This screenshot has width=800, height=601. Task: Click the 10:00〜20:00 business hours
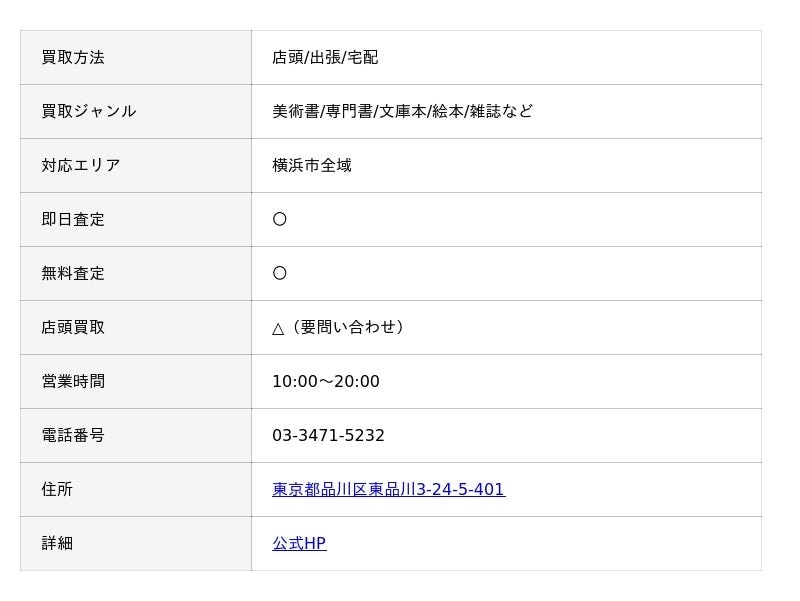click(x=326, y=381)
